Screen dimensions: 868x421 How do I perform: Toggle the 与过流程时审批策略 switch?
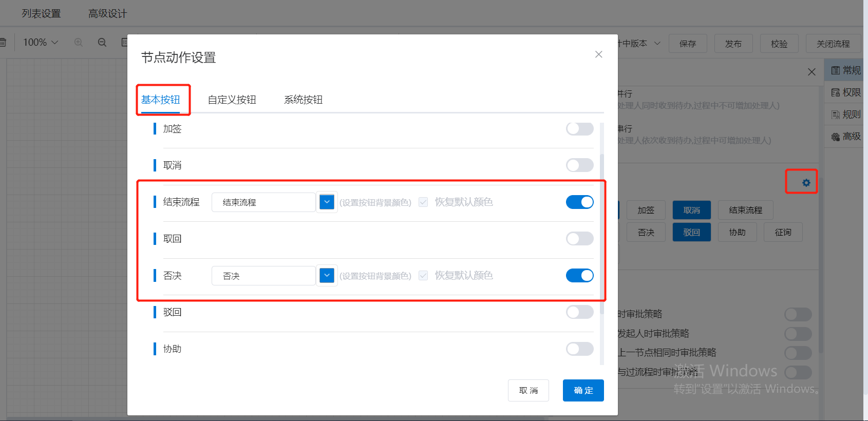click(798, 372)
